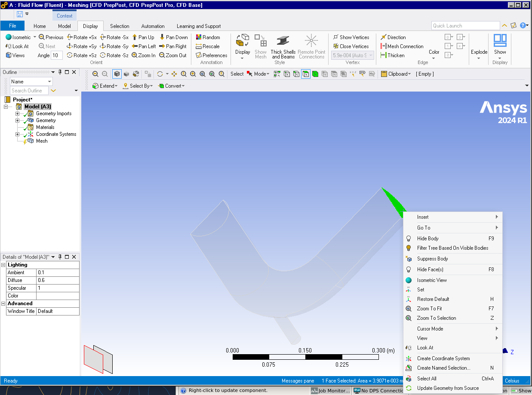Screen dimensions: 532x395
Task: Expand the Geometry Imports tree node
Action: (18, 114)
